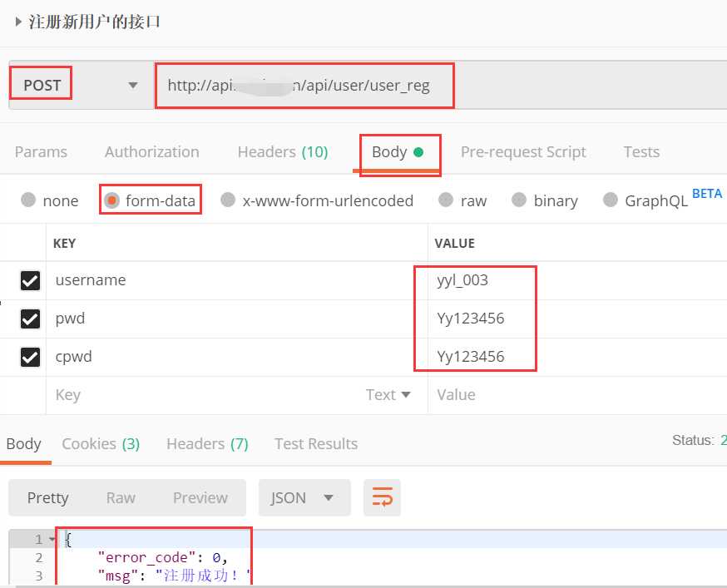Click the empty Value input field
Image resolution: width=727 pixels, height=588 pixels.
pos(577,395)
